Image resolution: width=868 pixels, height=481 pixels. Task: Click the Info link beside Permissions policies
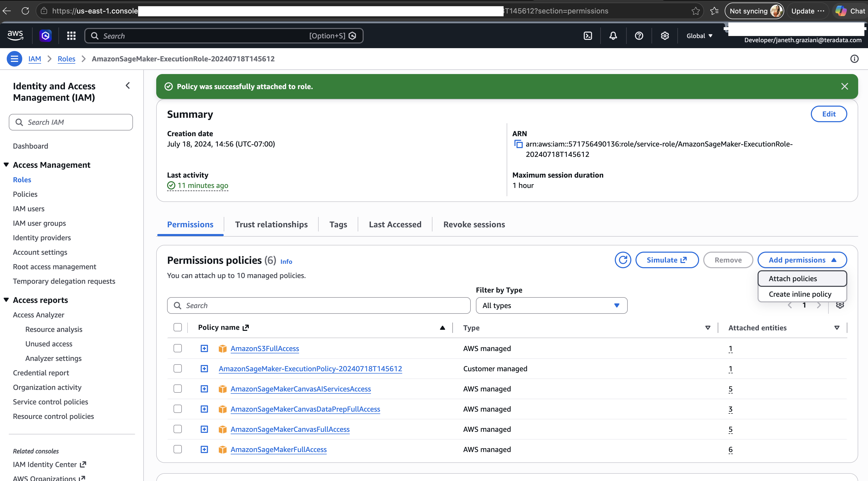click(x=286, y=261)
